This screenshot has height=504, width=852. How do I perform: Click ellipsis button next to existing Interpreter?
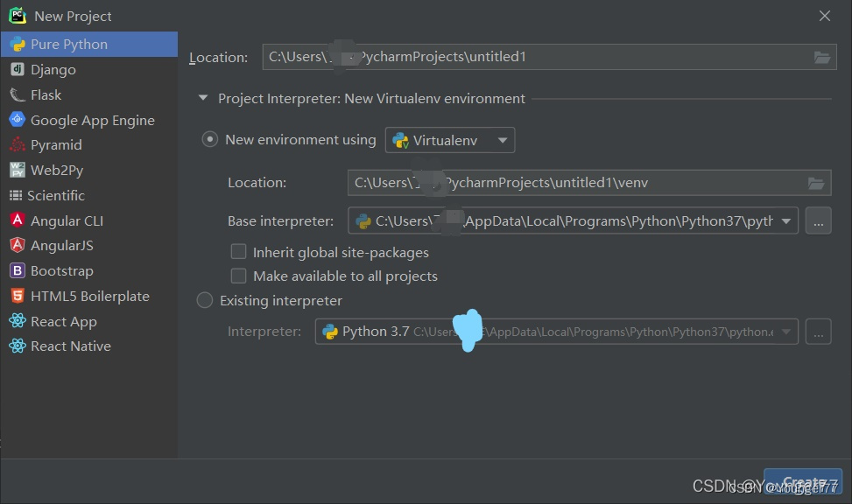click(x=819, y=332)
